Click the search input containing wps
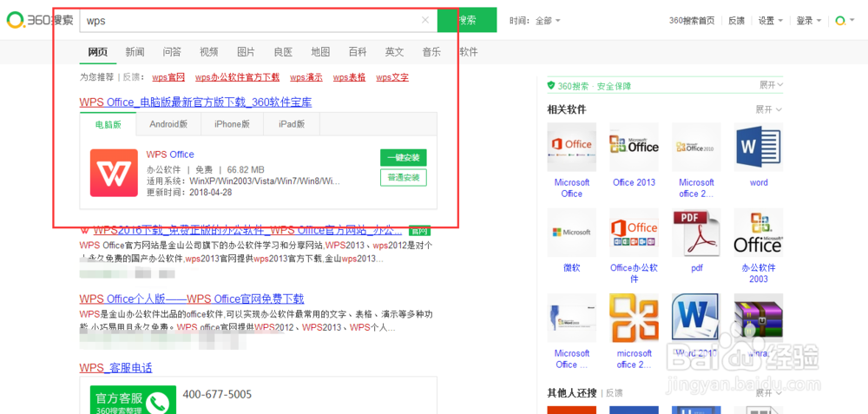Screen dimensions: 868x414 tap(258, 21)
